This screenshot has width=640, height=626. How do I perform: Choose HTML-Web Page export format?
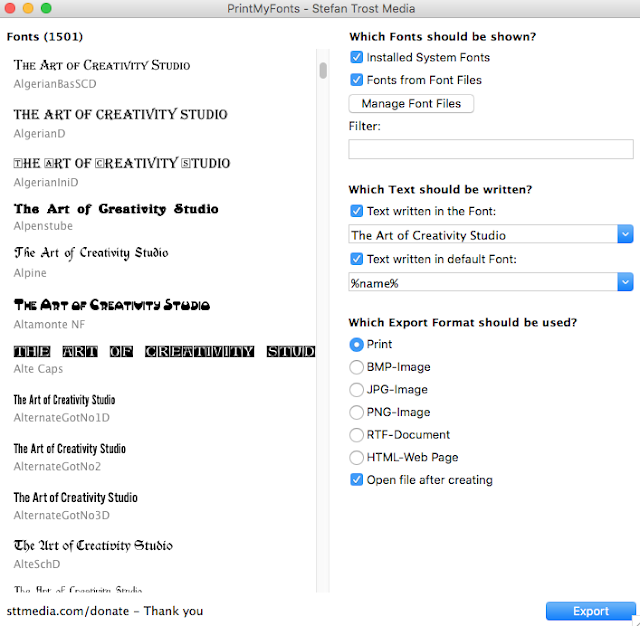pyautogui.click(x=356, y=457)
